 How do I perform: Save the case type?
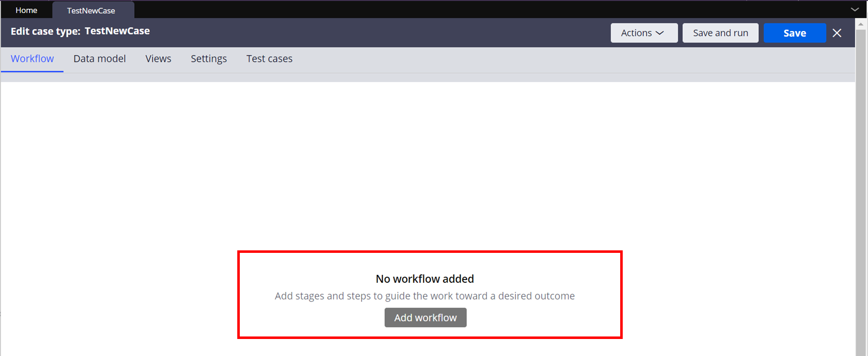pos(794,33)
